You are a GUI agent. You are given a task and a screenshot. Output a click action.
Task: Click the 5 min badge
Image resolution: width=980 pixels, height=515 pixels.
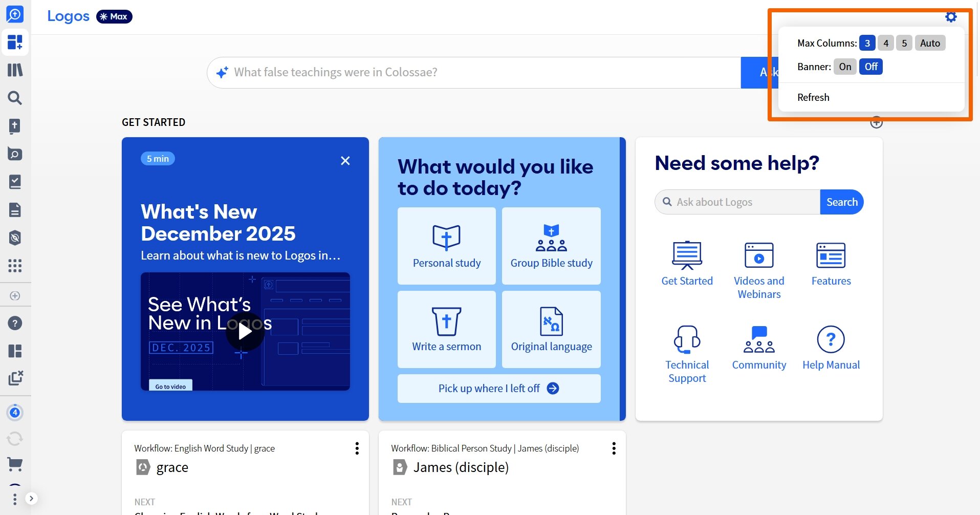(158, 159)
